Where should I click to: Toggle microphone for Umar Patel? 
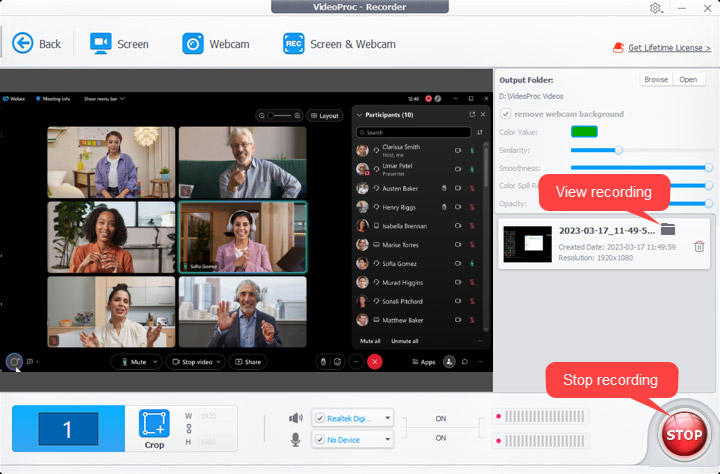472,169
